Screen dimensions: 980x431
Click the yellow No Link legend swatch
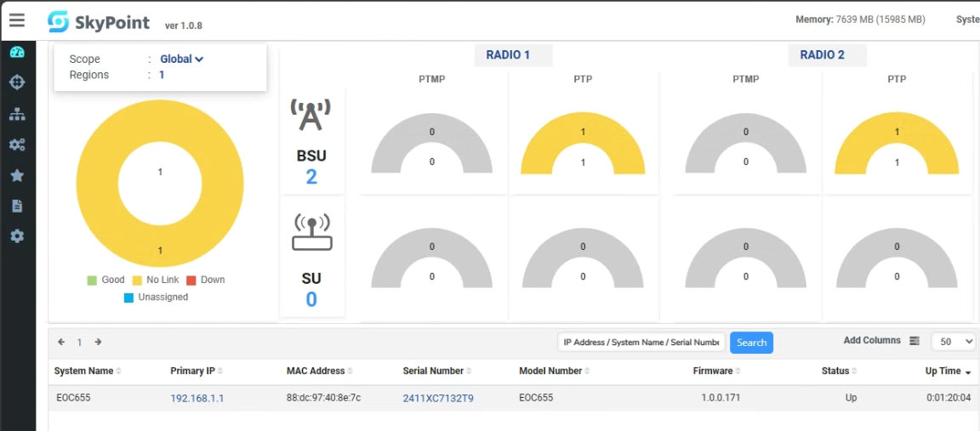click(136, 280)
